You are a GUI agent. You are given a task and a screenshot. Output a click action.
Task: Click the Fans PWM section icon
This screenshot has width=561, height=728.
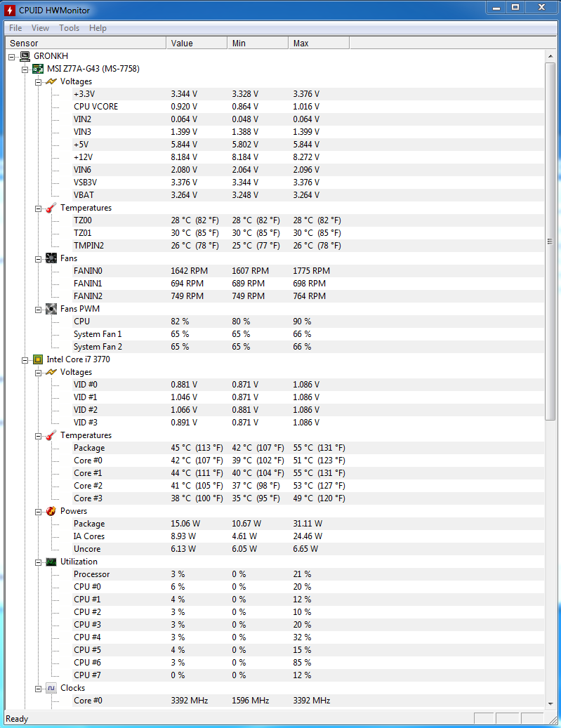pos(51,309)
